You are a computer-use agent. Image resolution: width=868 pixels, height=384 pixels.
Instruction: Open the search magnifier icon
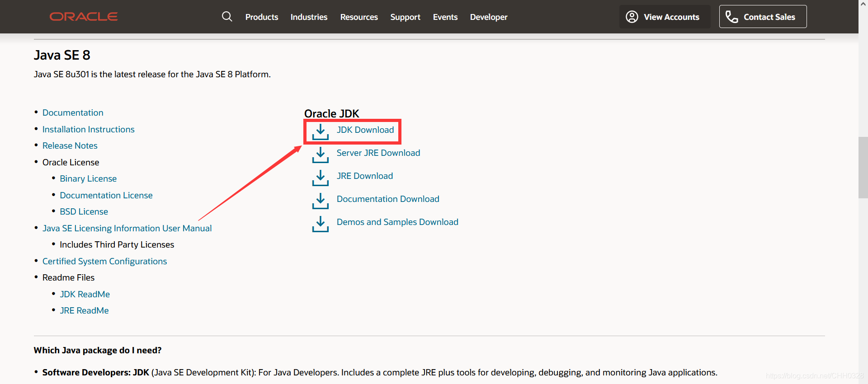click(227, 17)
